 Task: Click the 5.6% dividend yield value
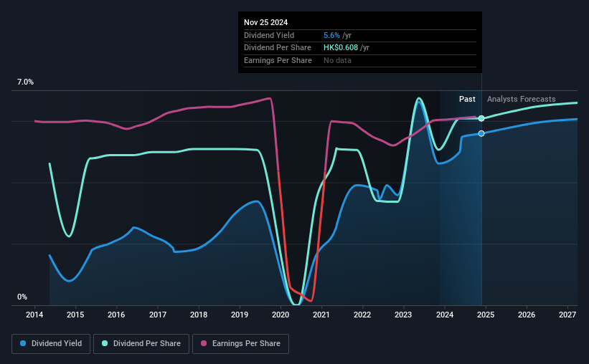tap(331, 35)
